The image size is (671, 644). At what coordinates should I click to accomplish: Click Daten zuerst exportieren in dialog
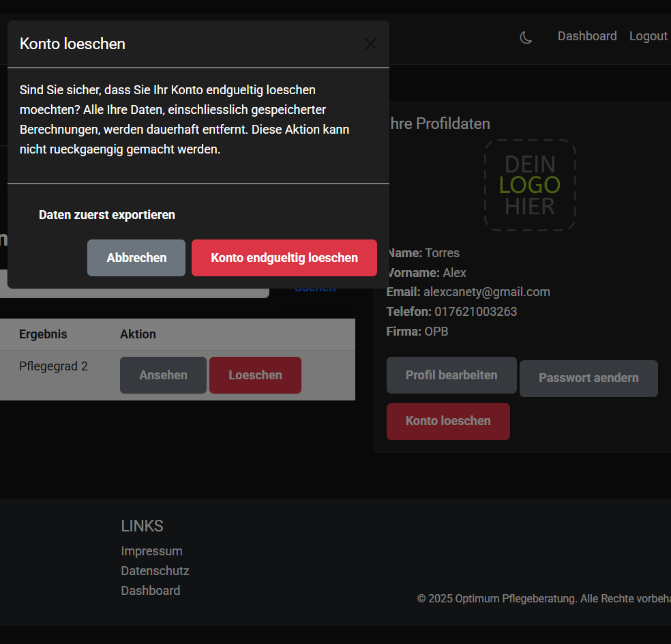(107, 215)
